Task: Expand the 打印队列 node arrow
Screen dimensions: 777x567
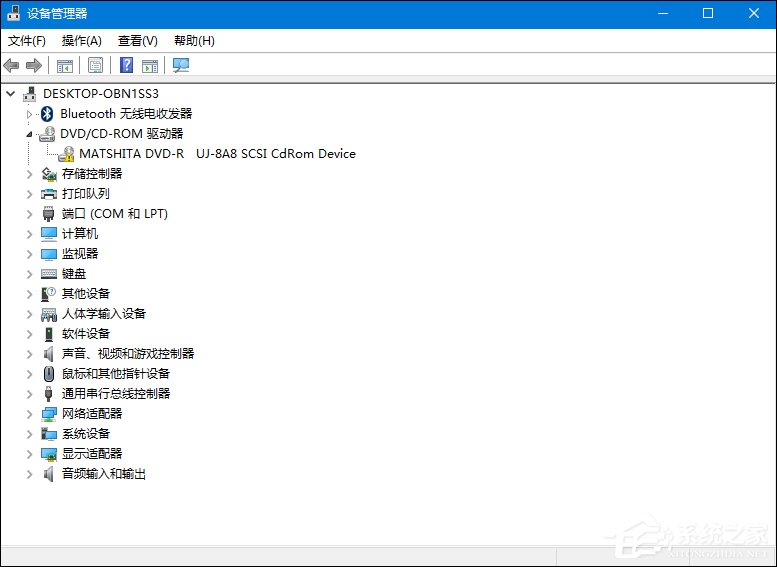Action: pyautogui.click(x=29, y=194)
